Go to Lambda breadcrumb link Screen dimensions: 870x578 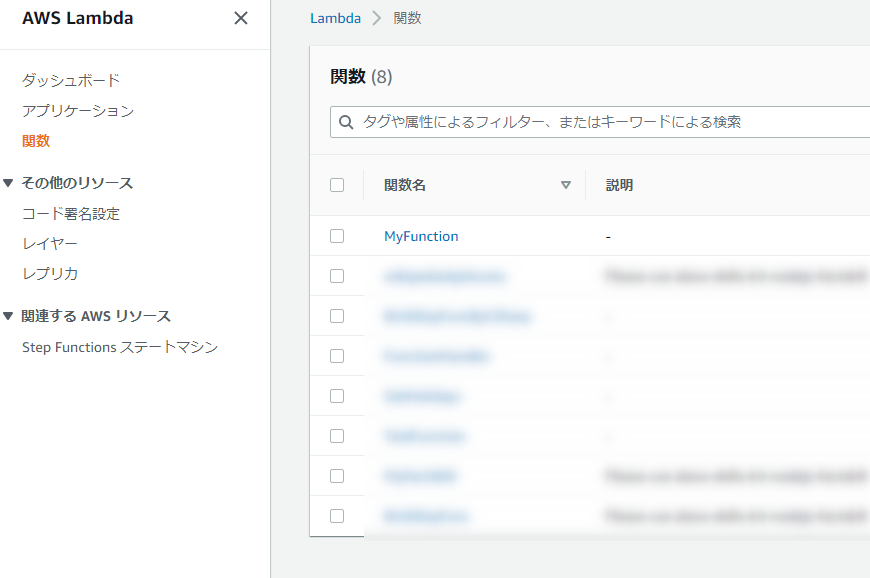click(335, 18)
